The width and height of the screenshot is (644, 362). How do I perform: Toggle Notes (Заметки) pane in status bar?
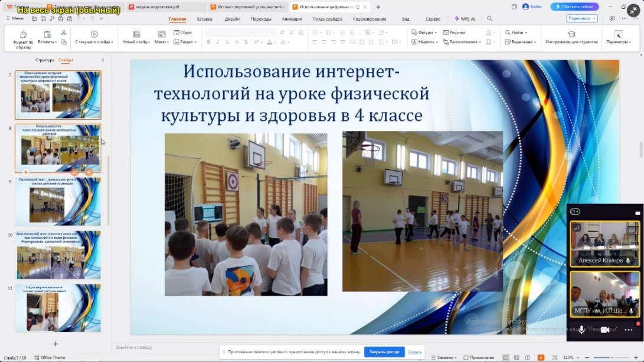(444, 358)
